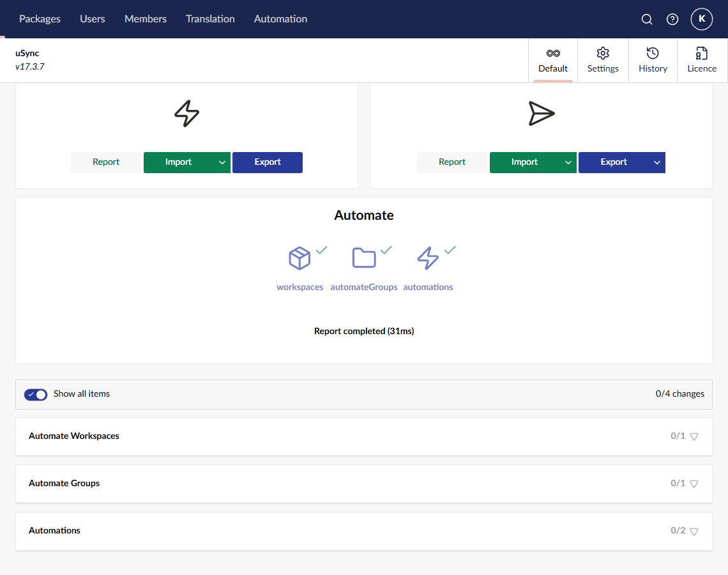The height and width of the screenshot is (575, 728).
Task: Toggle the Show all items switch
Action: coord(36,394)
